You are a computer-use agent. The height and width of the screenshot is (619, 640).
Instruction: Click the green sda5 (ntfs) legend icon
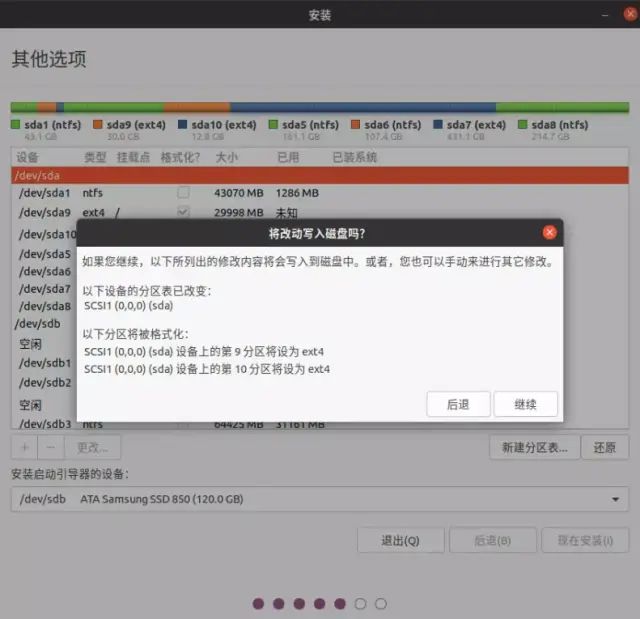click(x=274, y=125)
